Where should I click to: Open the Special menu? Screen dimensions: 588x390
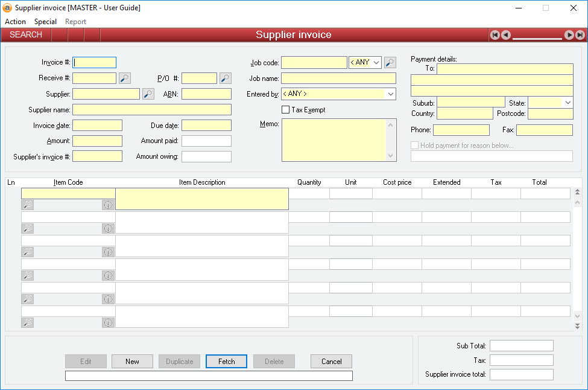pos(45,22)
